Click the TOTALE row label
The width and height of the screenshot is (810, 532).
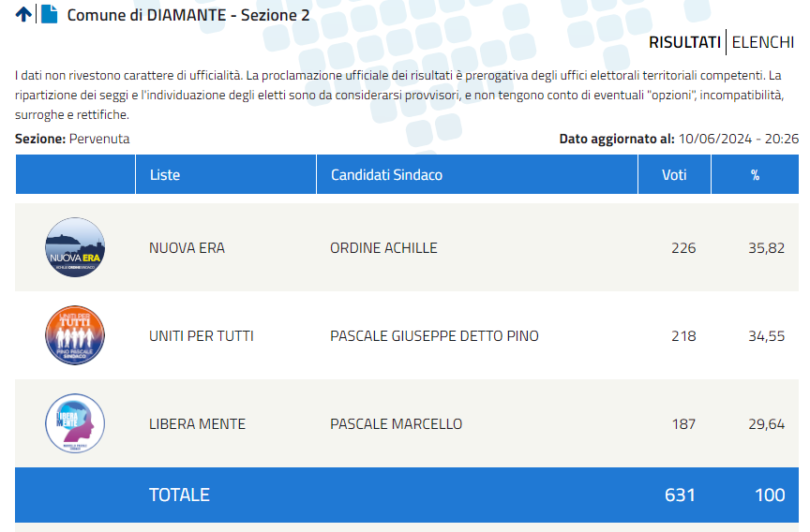[x=179, y=495]
